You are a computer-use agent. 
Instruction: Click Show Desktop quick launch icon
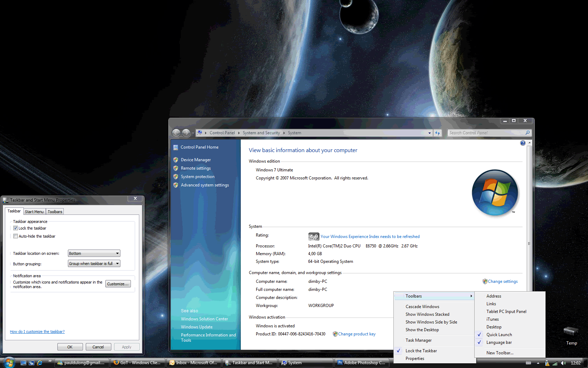click(23, 363)
